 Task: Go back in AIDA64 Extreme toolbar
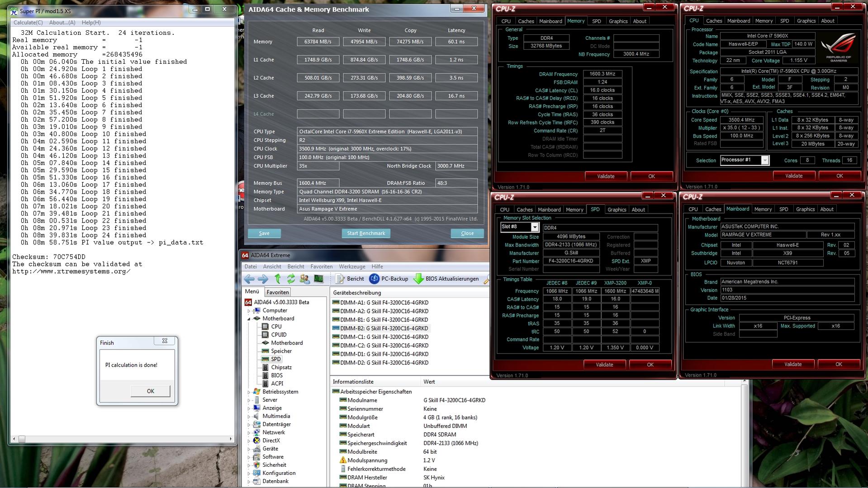click(249, 279)
